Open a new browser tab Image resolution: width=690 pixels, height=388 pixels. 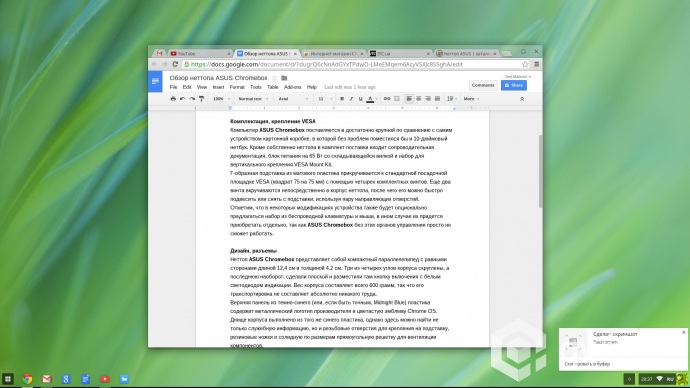pyautogui.click(x=506, y=53)
